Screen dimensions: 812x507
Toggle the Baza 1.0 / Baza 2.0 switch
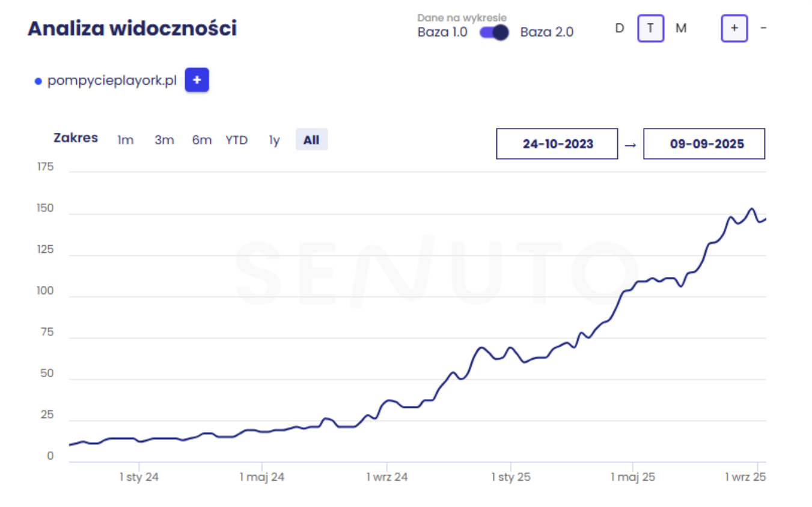coord(494,32)
